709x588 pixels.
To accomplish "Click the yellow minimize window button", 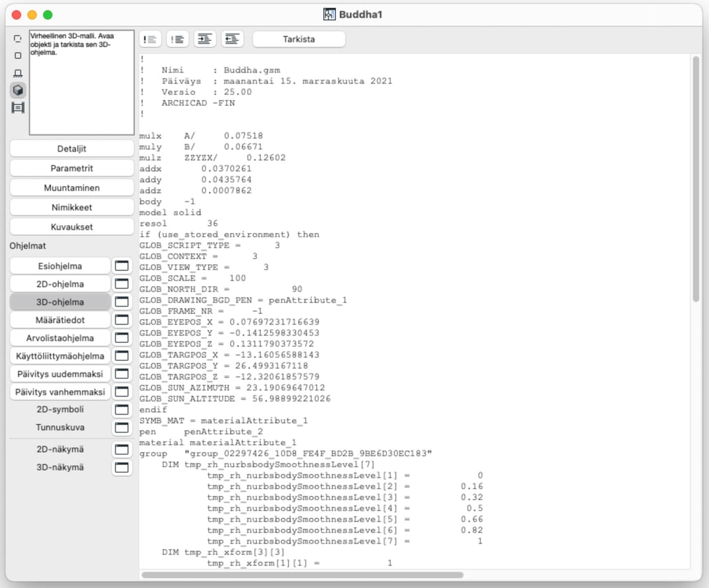I will pos(32,15).
